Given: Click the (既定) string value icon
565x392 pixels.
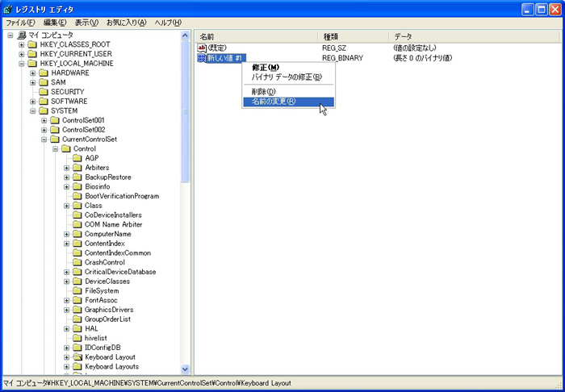Looking at the screenshot, I should pos(202,48).
